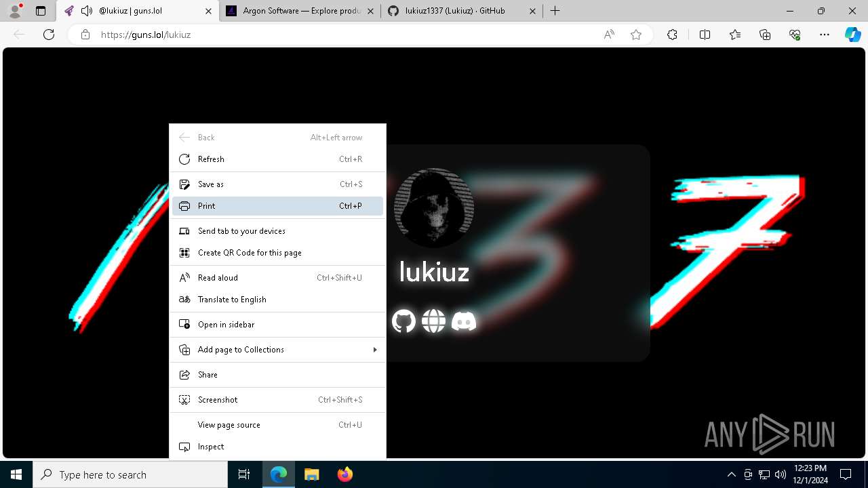868x488 pixels.
Task: Click the browser profile avatar icon
Action: pos(15,11)
